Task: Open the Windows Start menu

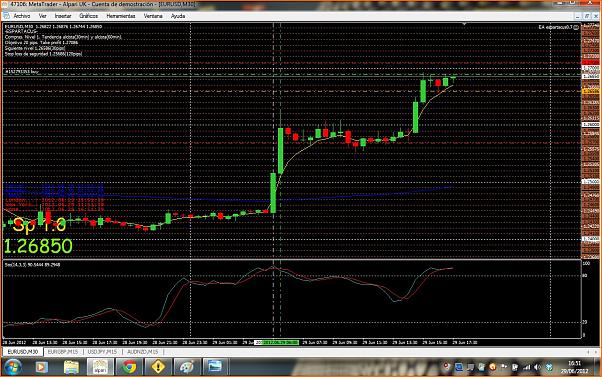Action: tap(13, 367)
